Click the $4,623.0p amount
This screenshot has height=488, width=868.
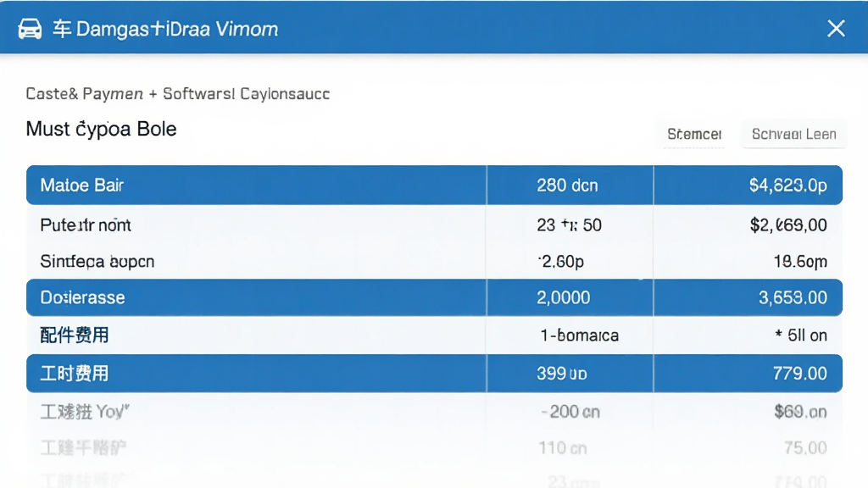pos(787,186)
